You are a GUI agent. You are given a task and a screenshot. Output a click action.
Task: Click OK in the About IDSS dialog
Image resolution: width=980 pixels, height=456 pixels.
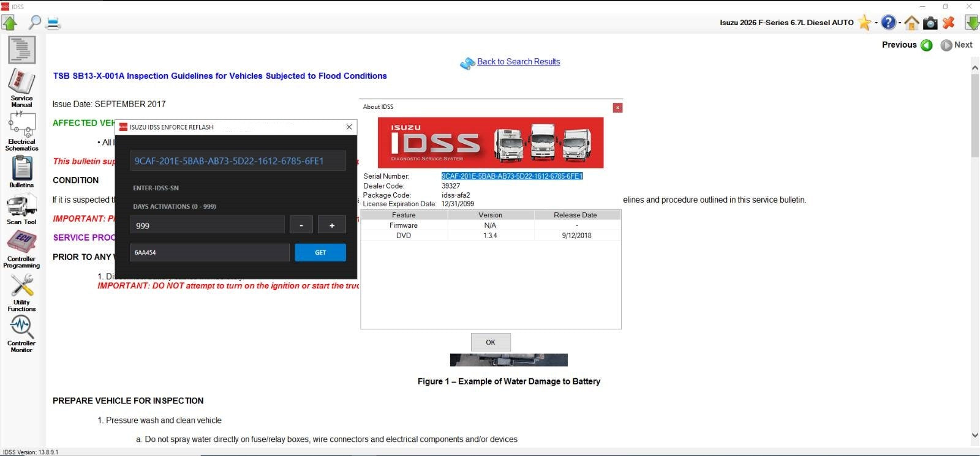pyautogui.click(x=491, y=342)
